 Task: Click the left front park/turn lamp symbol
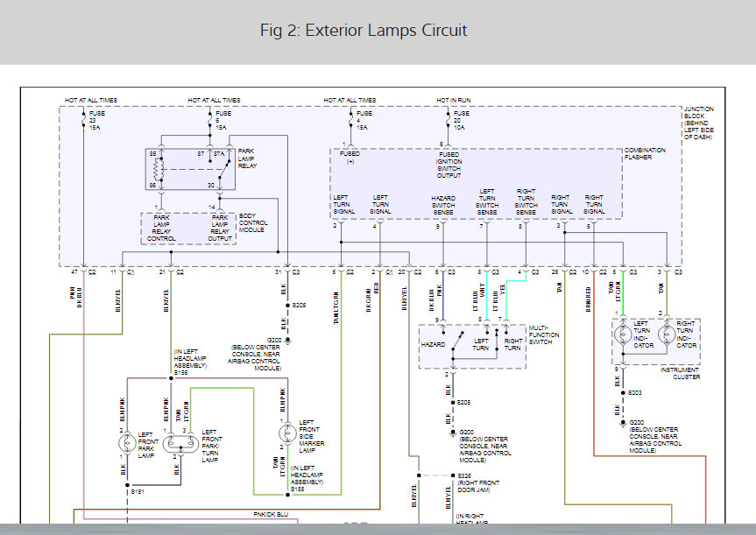point(180,443)
